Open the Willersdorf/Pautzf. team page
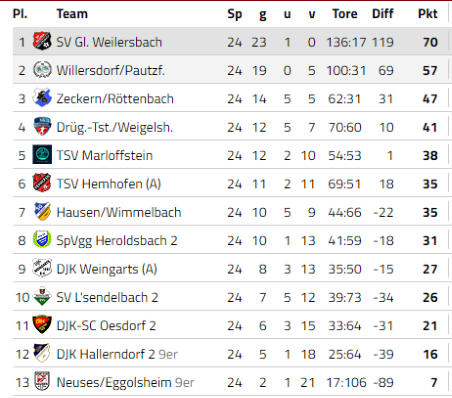The height and width of the screenshot is (398, 452). pos(110,71)
